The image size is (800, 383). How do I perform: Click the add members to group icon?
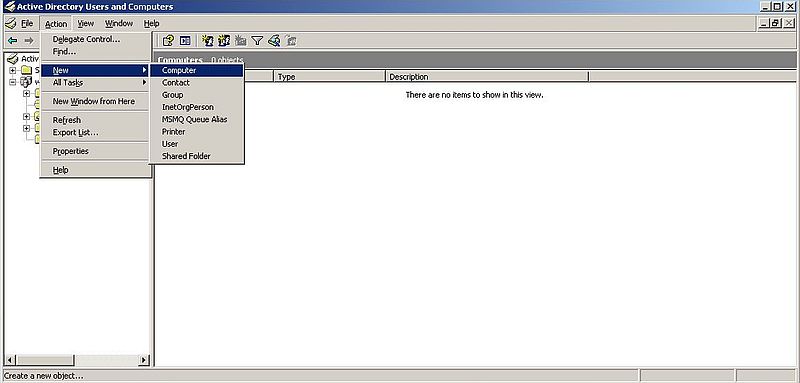pyautogui.click(x=291, y=40)
